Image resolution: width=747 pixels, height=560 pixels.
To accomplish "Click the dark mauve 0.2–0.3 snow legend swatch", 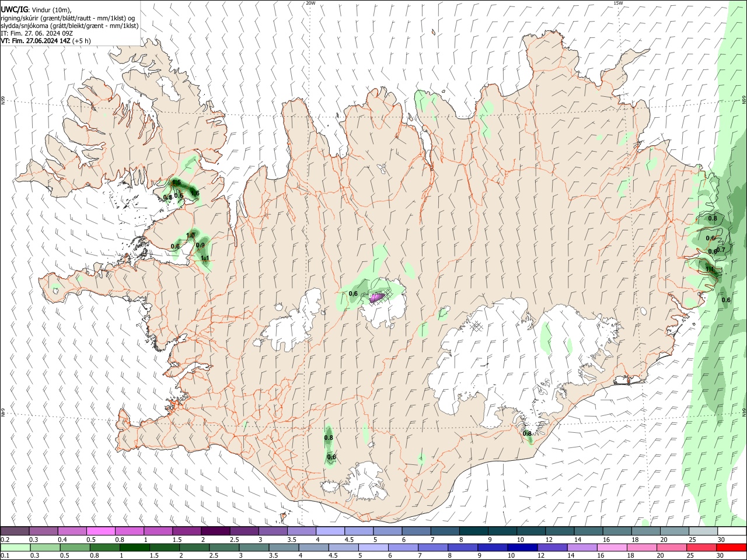I will [x=15, y=531].
